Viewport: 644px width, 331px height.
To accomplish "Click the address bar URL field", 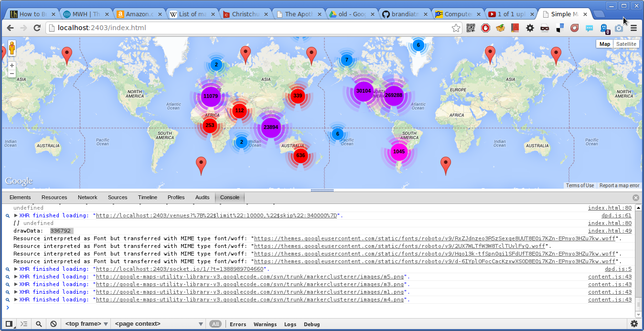I will [253, 28].
